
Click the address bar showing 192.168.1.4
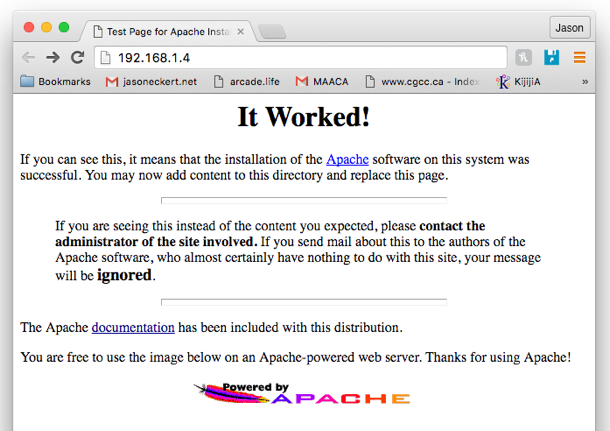300,57
